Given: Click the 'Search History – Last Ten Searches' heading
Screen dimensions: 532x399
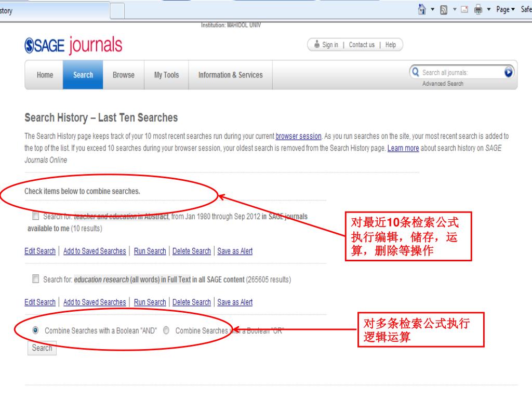Looking at the screenshot, I should point(101,118).
